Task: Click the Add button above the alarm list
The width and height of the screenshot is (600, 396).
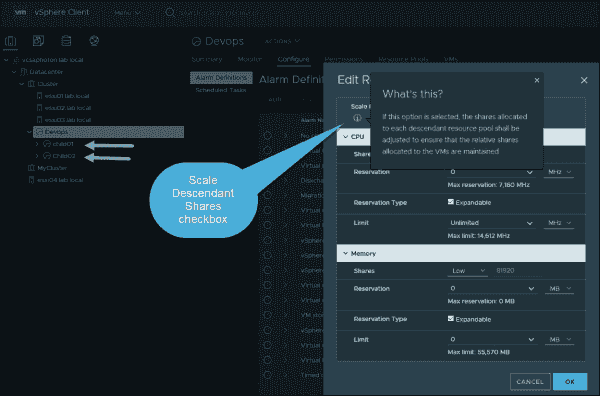Action: pos(275,99)
